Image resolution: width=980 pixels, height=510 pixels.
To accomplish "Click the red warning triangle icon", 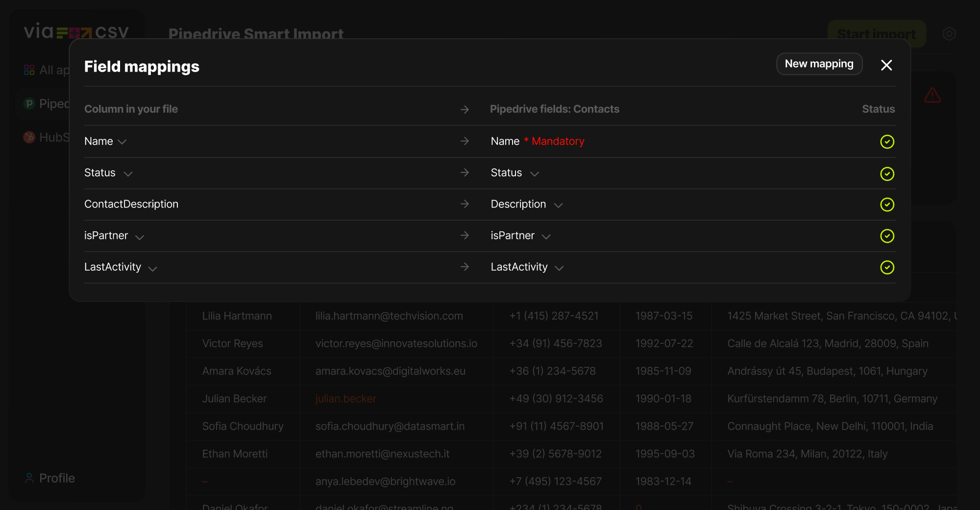I will tap(932, 95).
